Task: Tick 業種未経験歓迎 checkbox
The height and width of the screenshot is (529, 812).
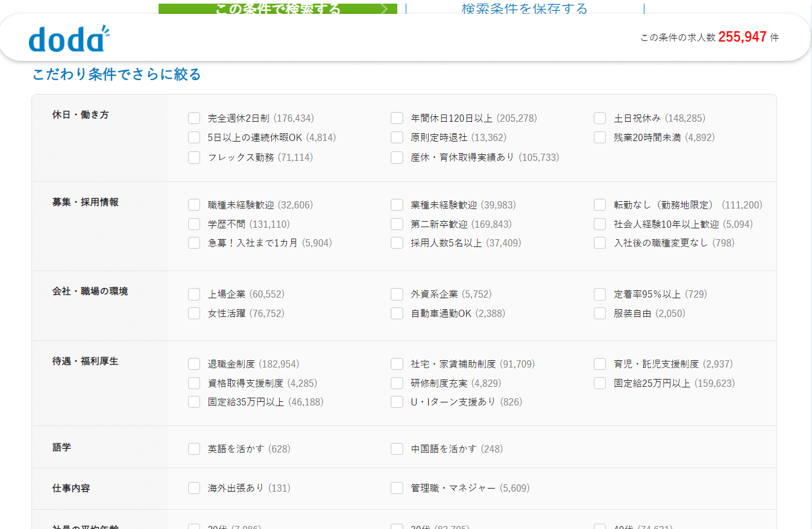Action: pyautogui.click(x=397, y=205)
